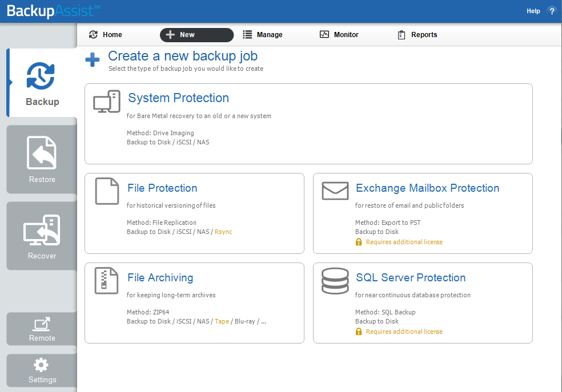Click 'for keeping long-term archives' text
This screenshot has height=392, width=562.
[x=171, y=294]
